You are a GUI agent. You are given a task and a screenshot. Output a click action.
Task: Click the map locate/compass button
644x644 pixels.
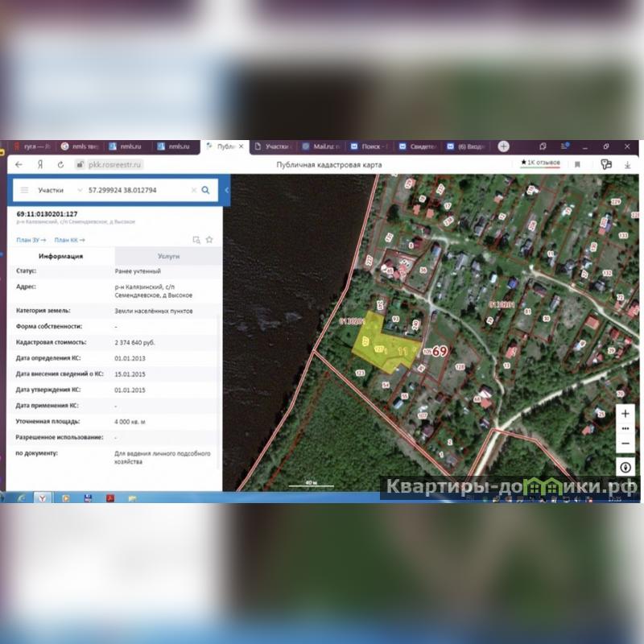point(625,467)
